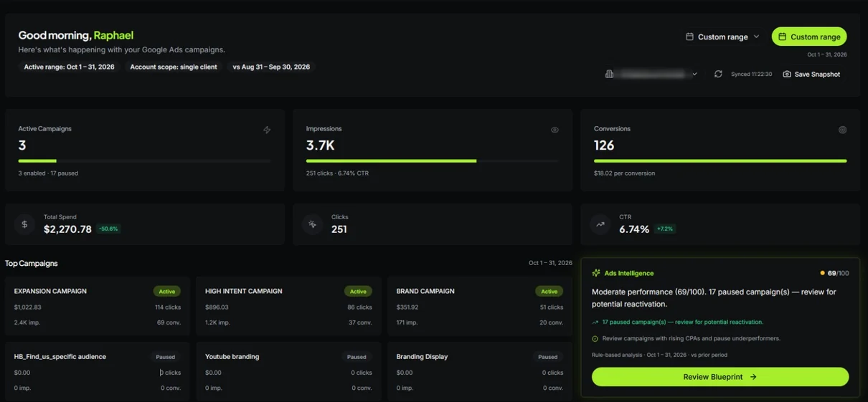Click the Top Campaigns heading
The width and height of the screenshot is (868, 402).
(32, 264)
